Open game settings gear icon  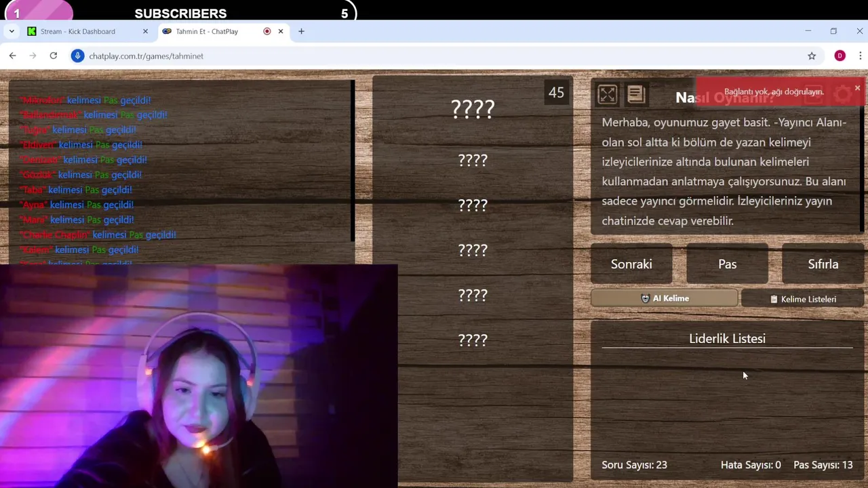843,95
